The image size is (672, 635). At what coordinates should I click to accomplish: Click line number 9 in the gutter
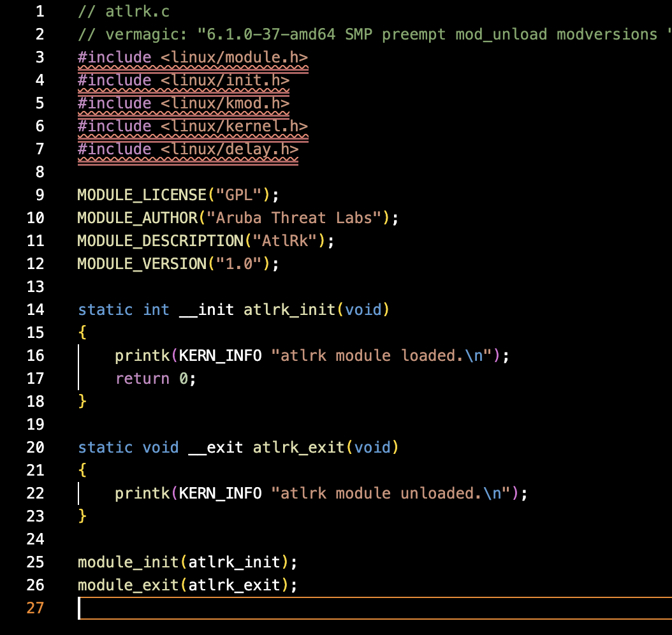point(40,195)
